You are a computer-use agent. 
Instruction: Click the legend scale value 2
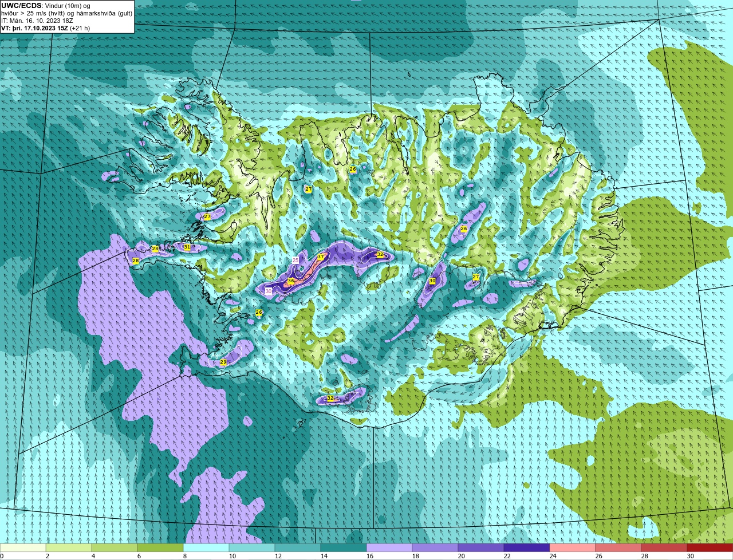pyautogui.click(x=47, y=556)
